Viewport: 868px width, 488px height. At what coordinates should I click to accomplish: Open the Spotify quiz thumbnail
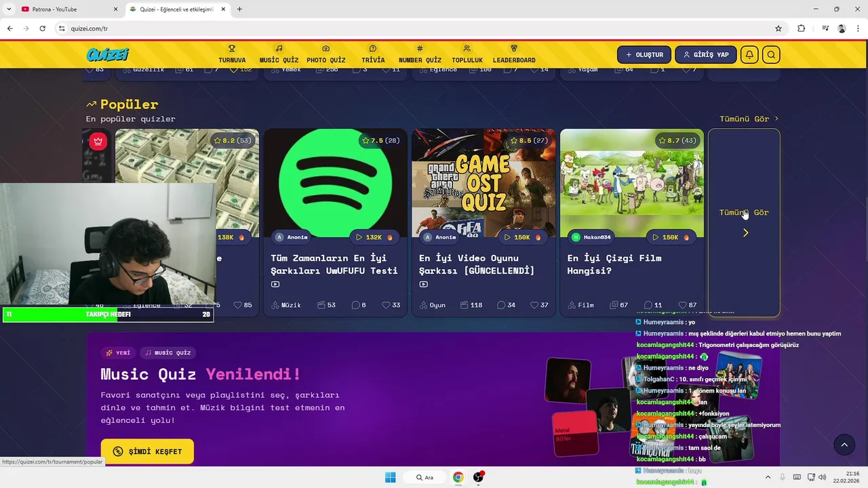click(335, 183)
